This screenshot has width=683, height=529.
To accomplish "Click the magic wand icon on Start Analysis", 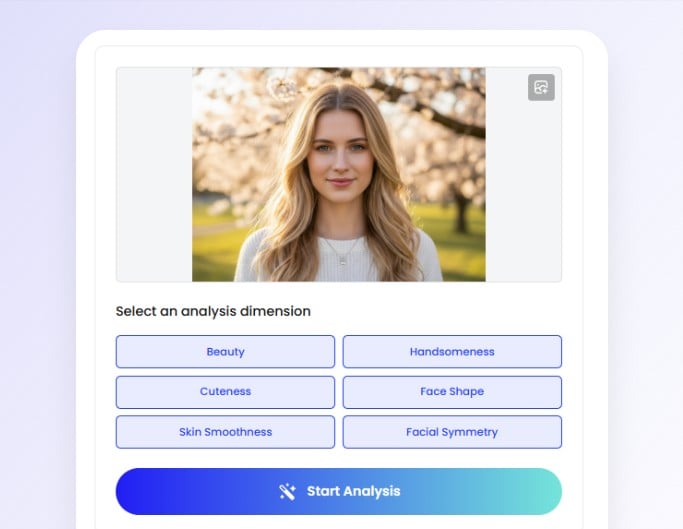I will [287, 492].
